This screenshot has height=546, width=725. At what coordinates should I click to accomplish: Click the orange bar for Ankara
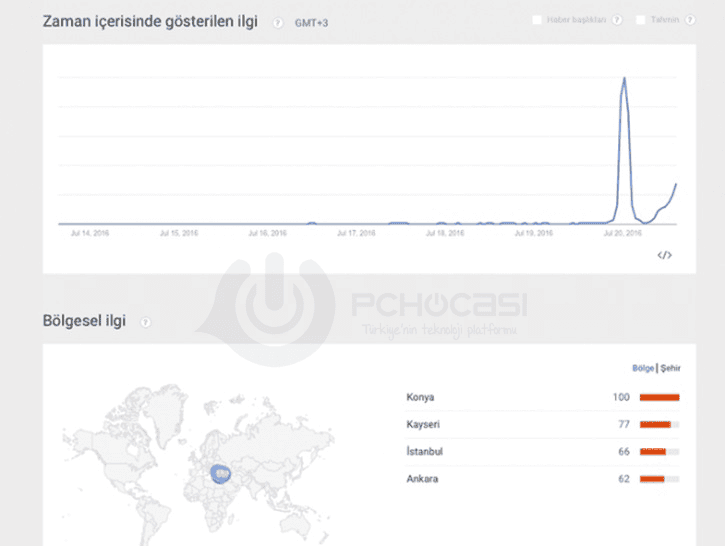coord(652,479)
